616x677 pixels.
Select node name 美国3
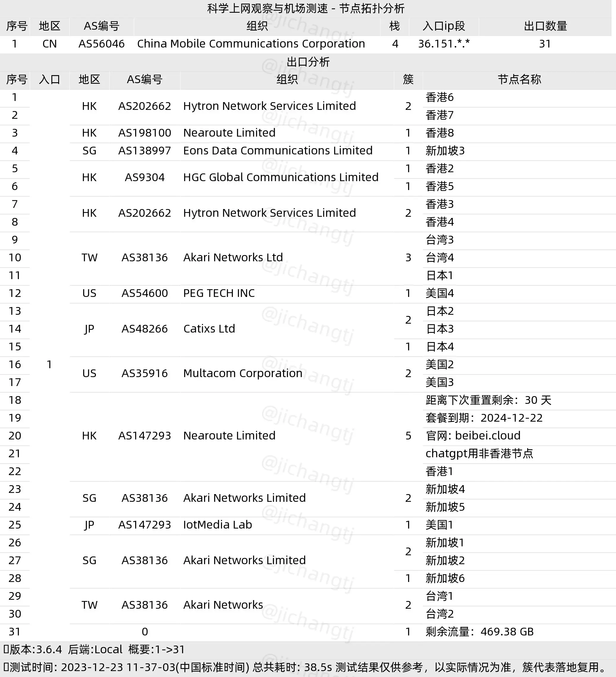pyautogui.click(x=440, y=382)
